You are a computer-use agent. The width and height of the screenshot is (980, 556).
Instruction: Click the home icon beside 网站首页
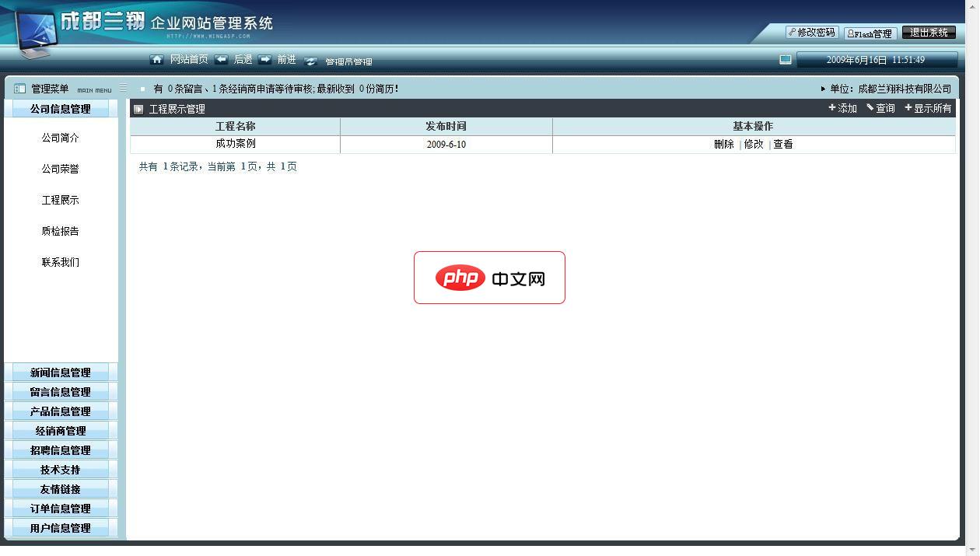pos(156,60)
